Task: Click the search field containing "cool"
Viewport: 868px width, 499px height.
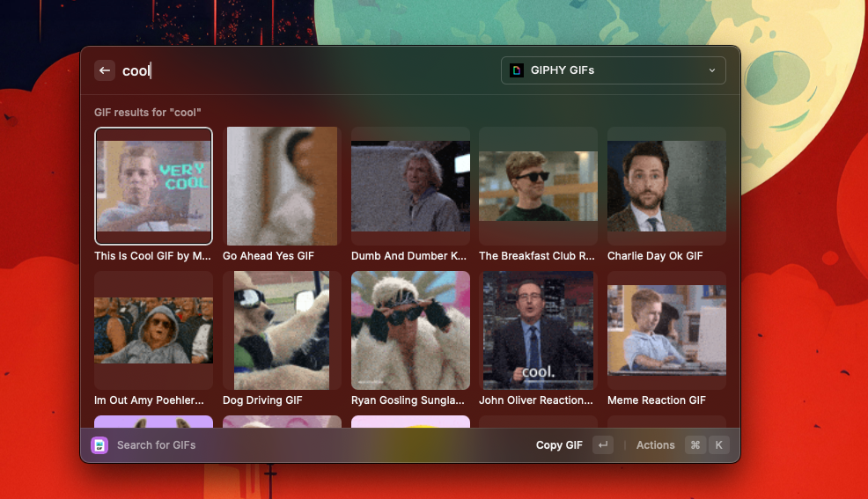Action: (x=299, y=70)
